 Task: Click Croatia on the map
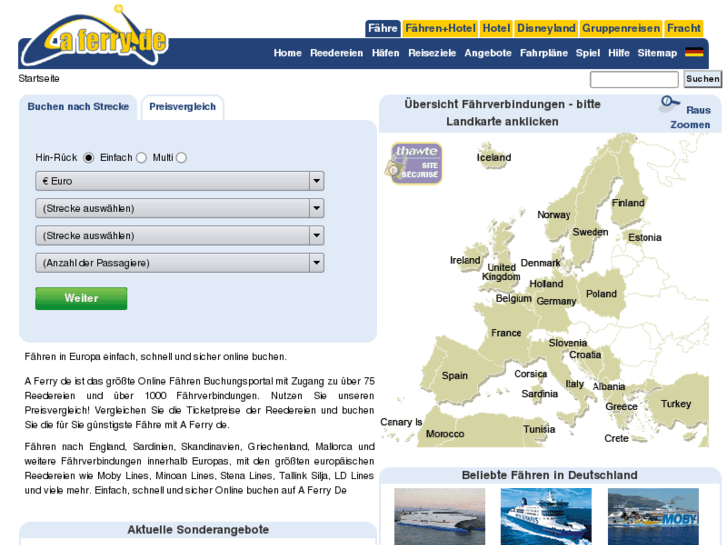click(585, 355)
